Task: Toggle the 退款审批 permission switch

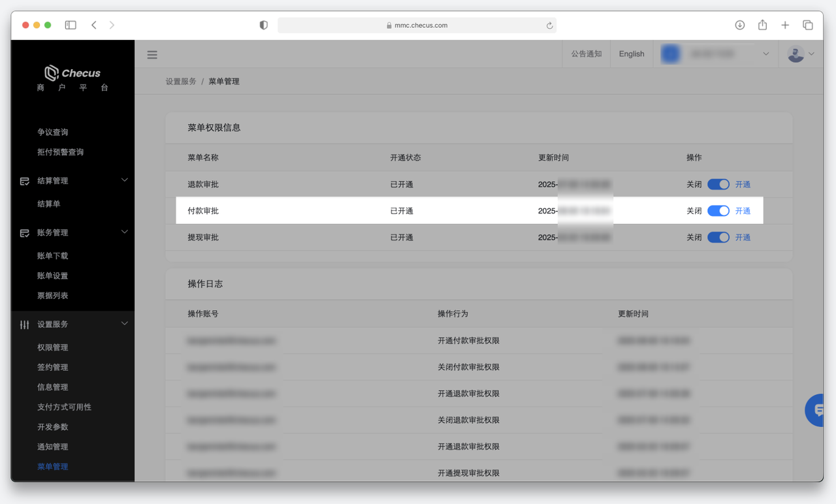Action: [718, 185]
